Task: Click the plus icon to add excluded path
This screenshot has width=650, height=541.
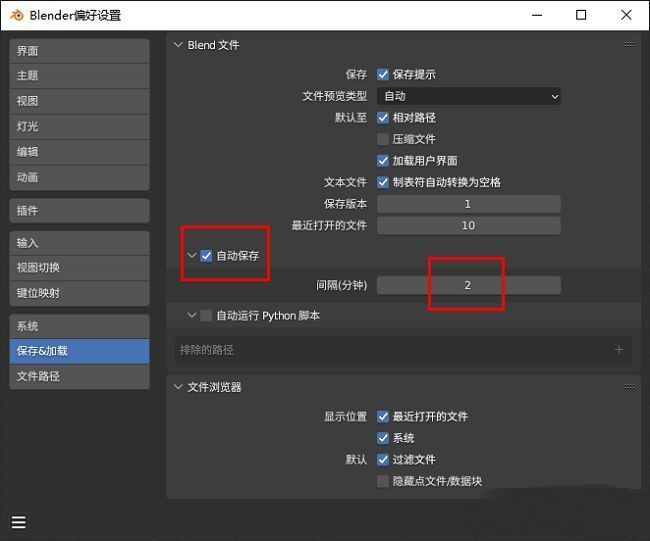Action: (618, 350)
